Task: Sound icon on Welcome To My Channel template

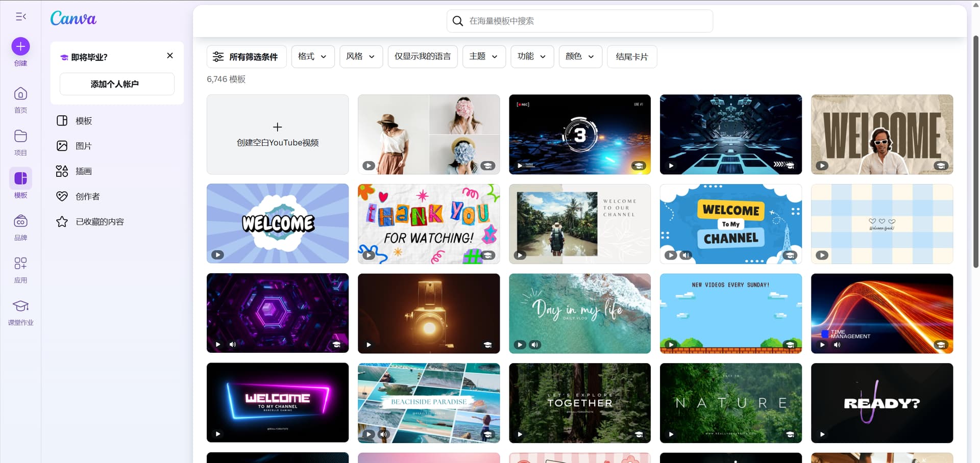Action: point(686,255)
